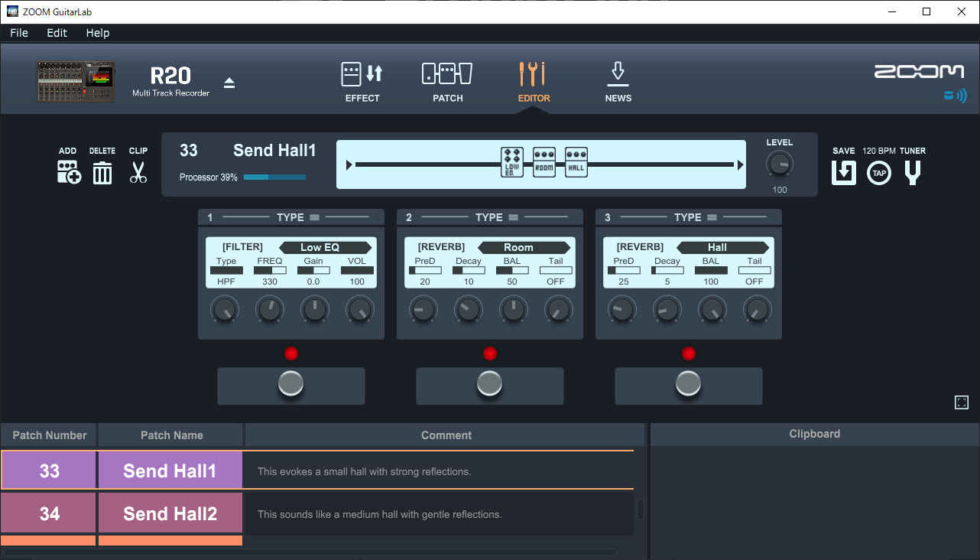Click the eject arrow beside R20
The image size is (980, 560).
[x=229, y=83]
